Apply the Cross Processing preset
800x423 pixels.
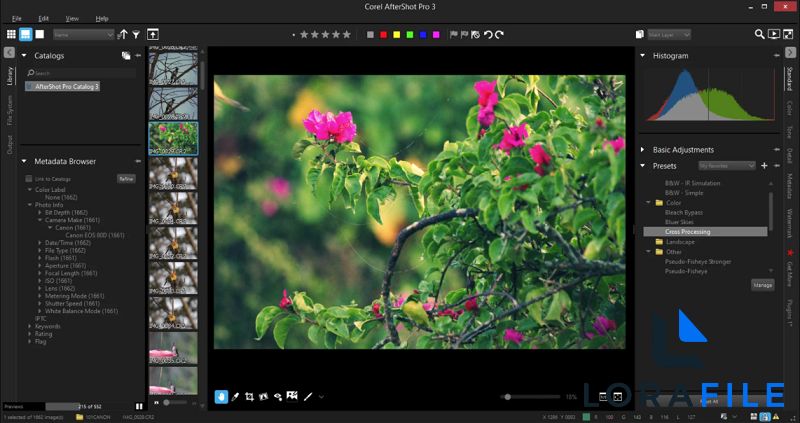pyautogui.click(x=705, y=232)
